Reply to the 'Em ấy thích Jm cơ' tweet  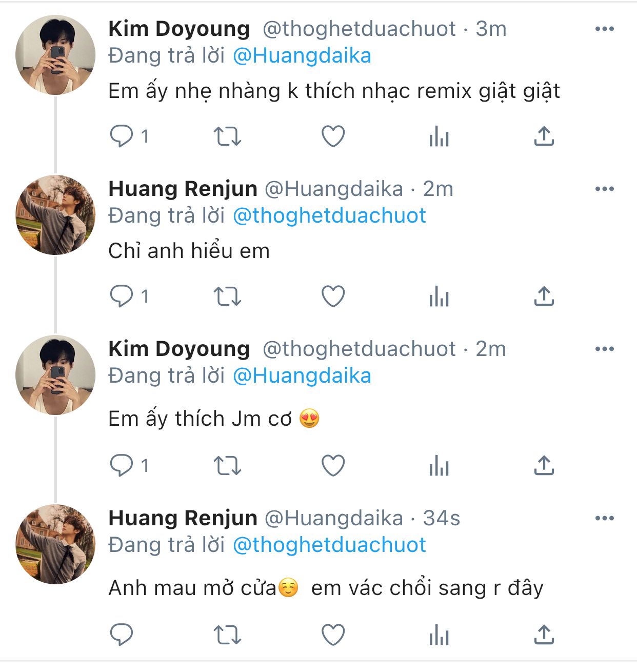tap(122, 466)
